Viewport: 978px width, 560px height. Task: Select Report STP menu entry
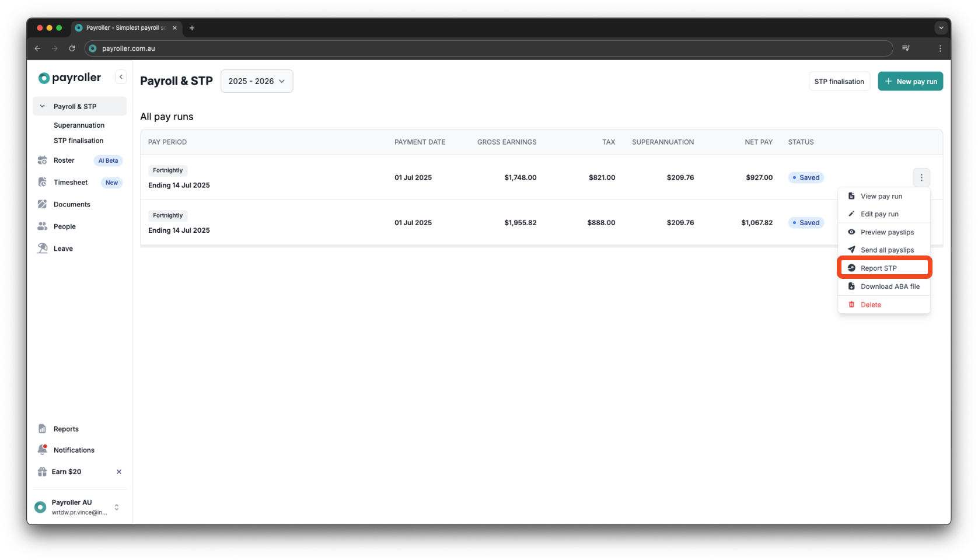coord(884,268)
